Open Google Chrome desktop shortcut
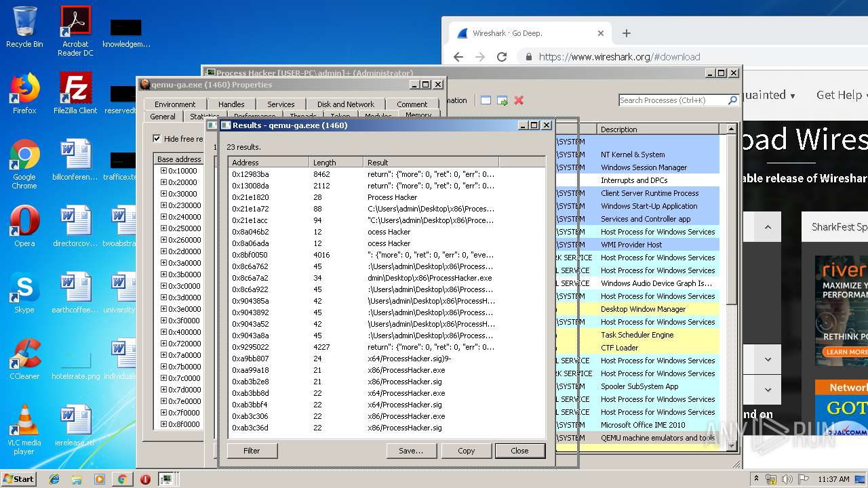The height and width of the screenshot is (488, 868). pos(24,164)
